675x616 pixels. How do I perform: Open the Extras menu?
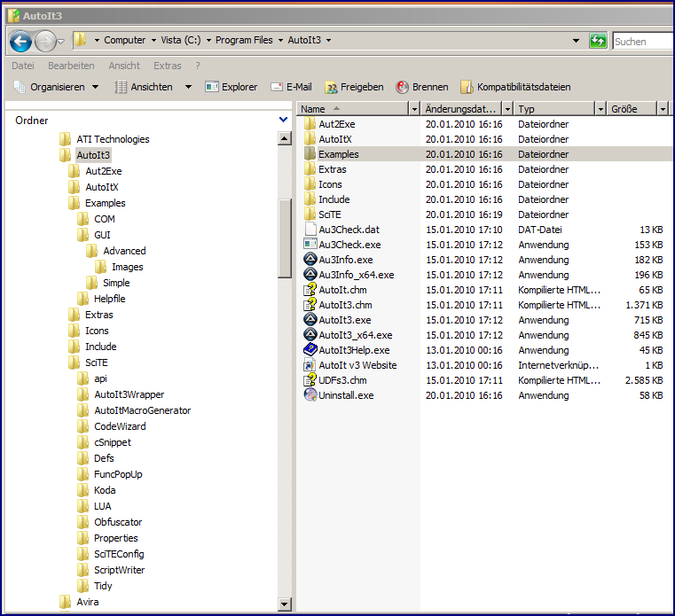click(x=167, y=66)
